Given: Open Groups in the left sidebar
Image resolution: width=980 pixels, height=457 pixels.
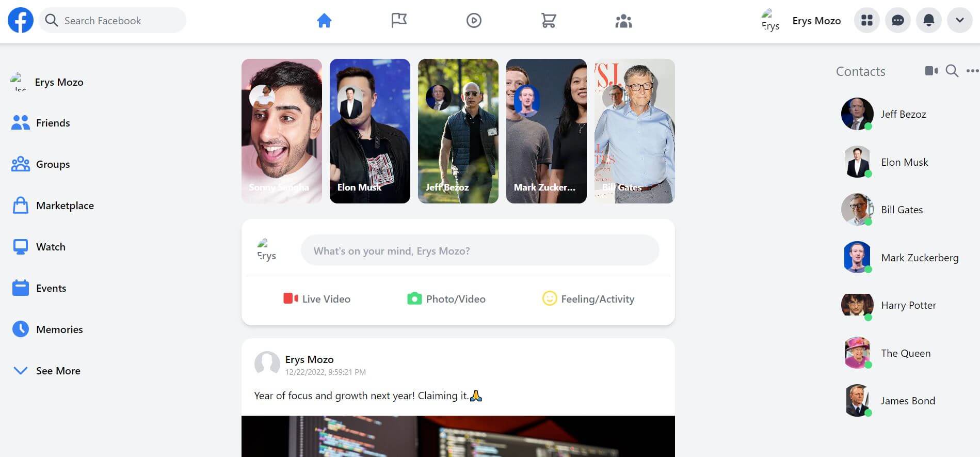Looking at the screenshot, I should pos(41,164).
